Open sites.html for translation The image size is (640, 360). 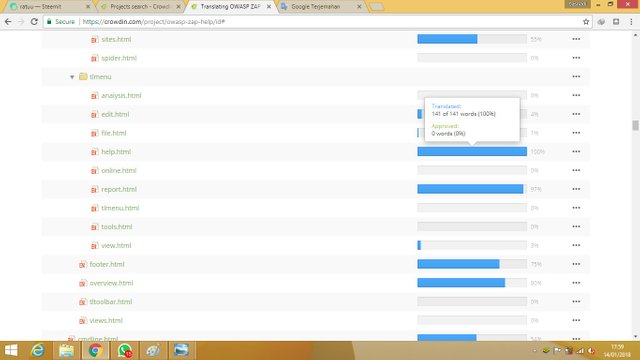click(116, 39)
